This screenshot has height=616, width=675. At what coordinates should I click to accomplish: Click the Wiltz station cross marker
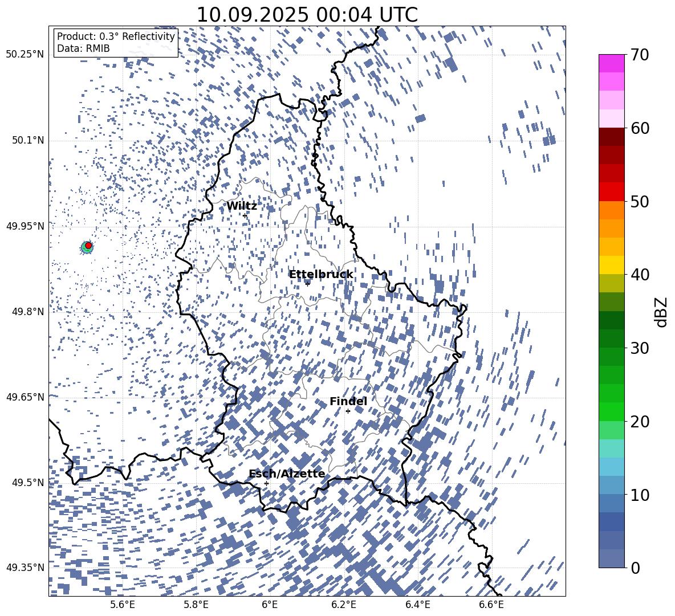(245, 215)
